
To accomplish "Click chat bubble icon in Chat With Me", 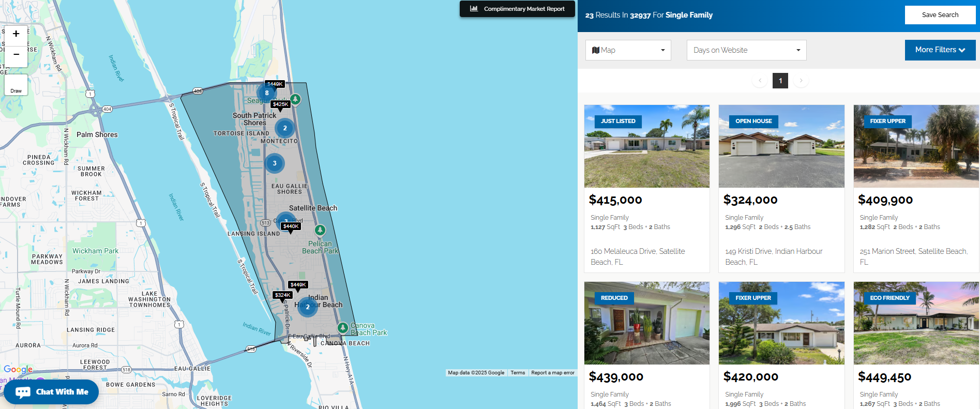I will [x=23, y=392].
